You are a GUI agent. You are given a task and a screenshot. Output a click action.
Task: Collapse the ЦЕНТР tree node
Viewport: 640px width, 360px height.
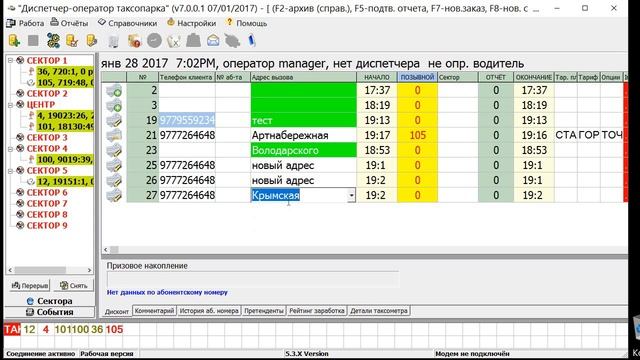pos(11,104)
